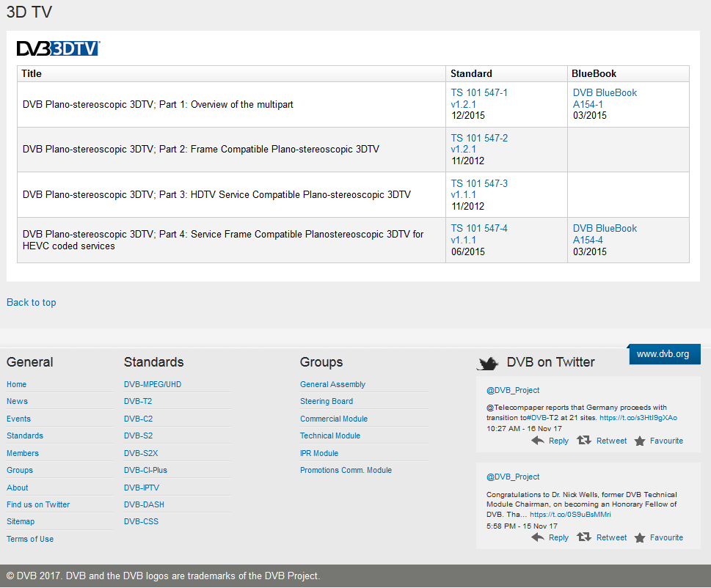The image size is (711, 588).
Task: Reply to the Germany DVB-T2 tweet
Action: (x=550, y=441)
